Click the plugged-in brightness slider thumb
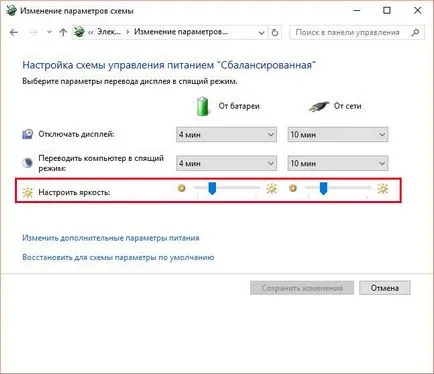The image size is (434, 374). [323, 188]
